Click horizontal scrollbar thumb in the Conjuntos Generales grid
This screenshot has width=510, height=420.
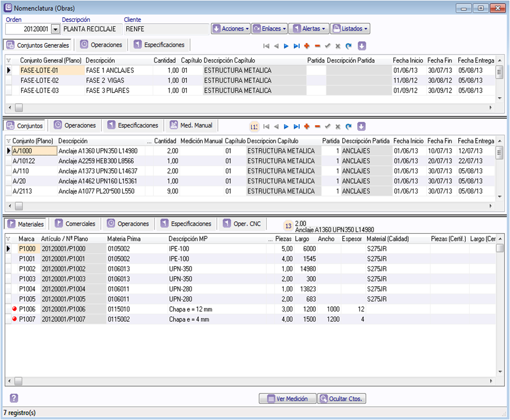(x=19, y=107)
